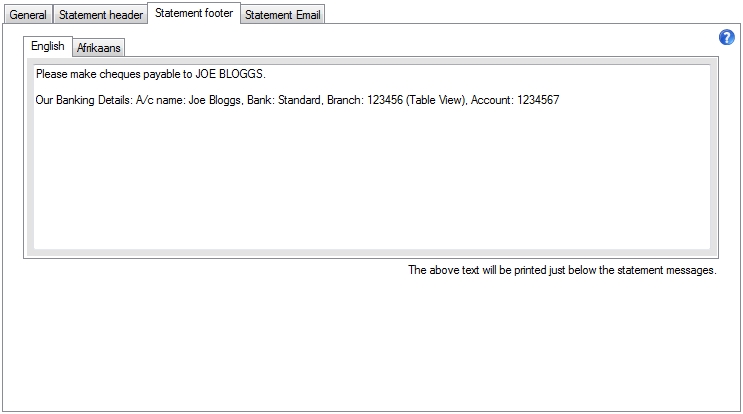
Task: Click the blank line between the two paragraphs
Action: click(x=300, y=88)
